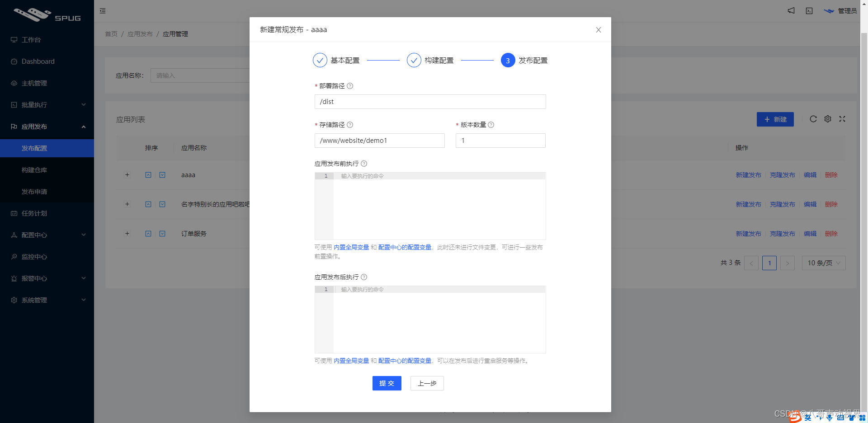868x423 pixels.
Task: Click 新建发布 link for 名字特别长的应用
Action: coord(748,204)
